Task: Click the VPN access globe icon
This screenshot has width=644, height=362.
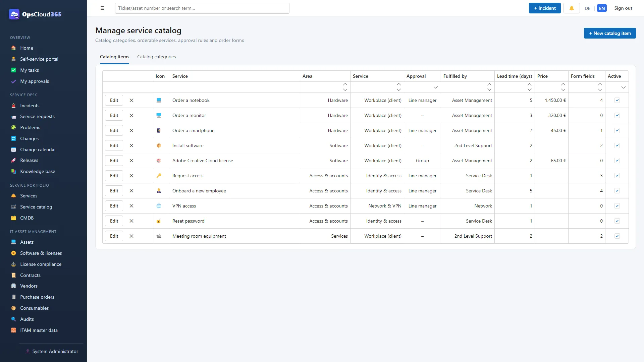Action: click(x=159, y=206)
